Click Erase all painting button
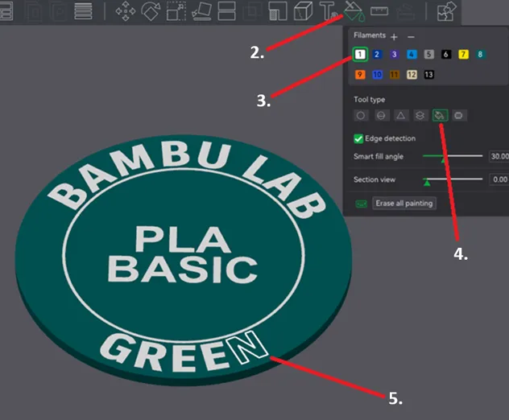The width and height of the screenshot is (509, 420). pyautogui.click(x=404, y=204)
